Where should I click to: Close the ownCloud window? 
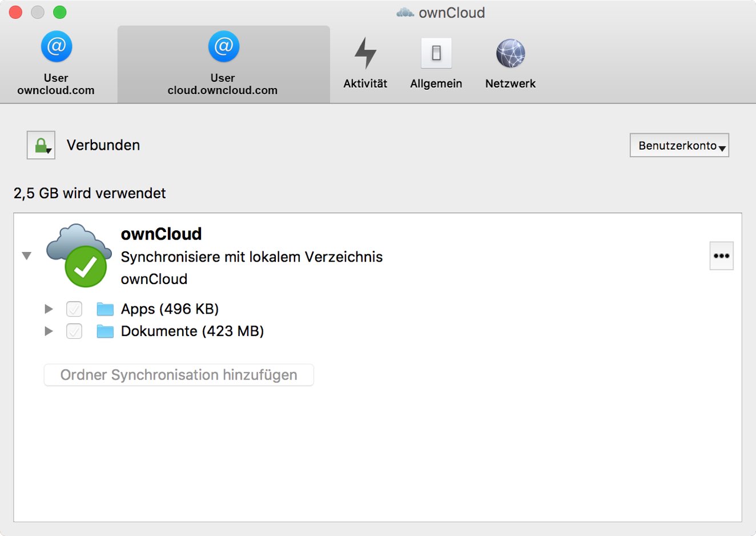pyautogui.click(x=15, y=12)
